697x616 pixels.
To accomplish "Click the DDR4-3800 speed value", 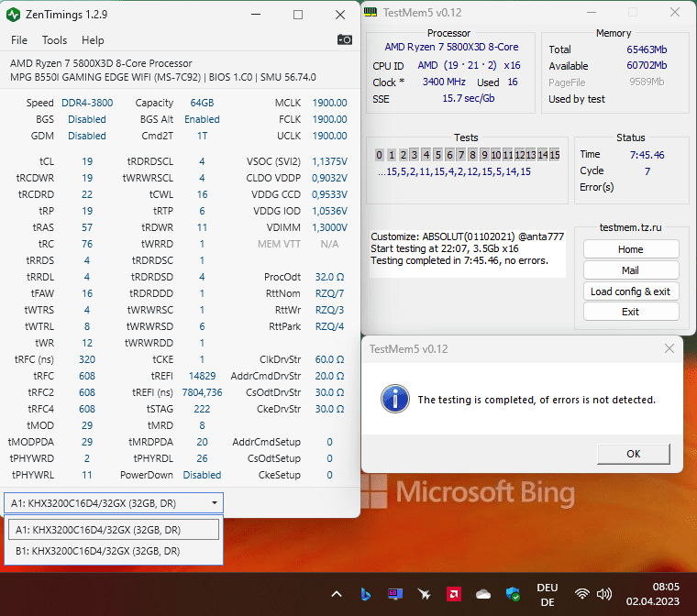I will [87, 103].
